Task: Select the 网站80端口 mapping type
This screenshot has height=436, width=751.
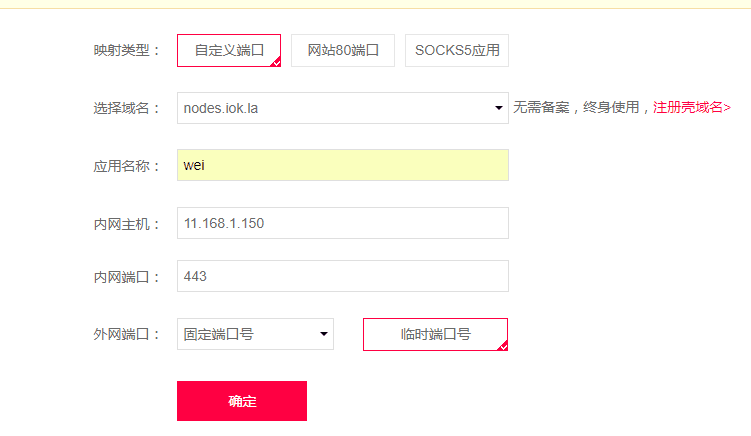Action: coord(343,50)
